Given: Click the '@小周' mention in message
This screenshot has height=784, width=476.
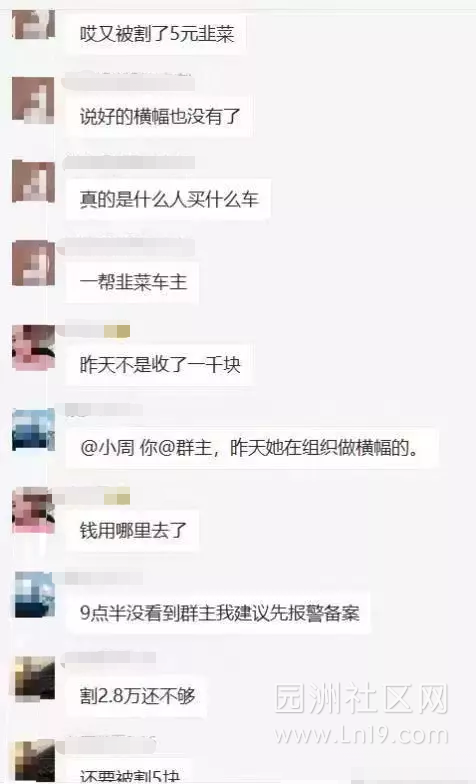Looking at the screenshot, I should coord(107,448).
